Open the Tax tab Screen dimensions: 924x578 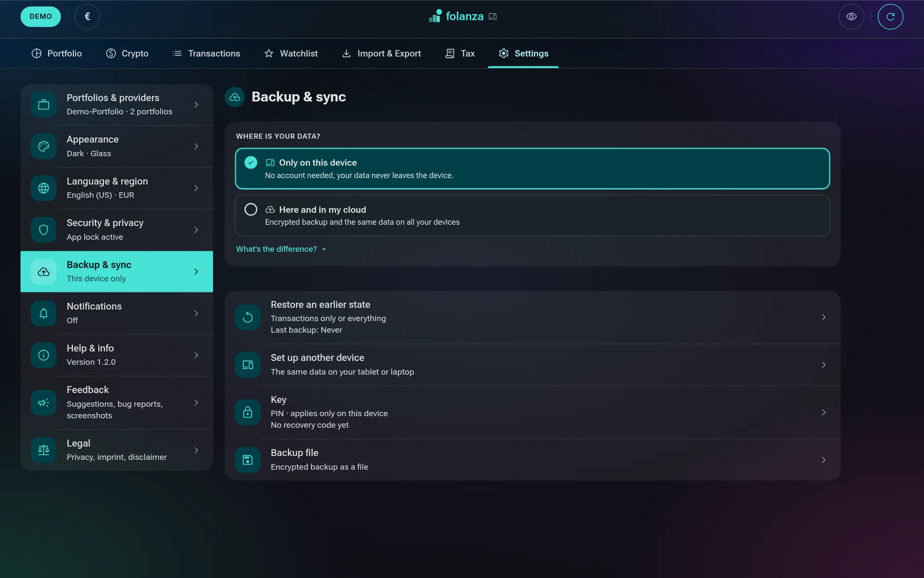460,53
